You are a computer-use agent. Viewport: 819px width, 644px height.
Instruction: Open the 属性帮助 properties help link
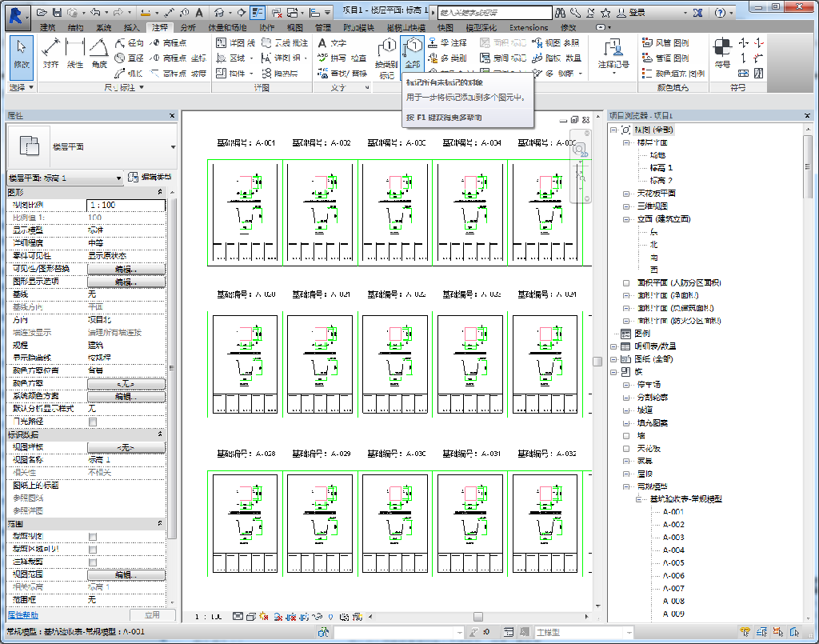point(23,614)
